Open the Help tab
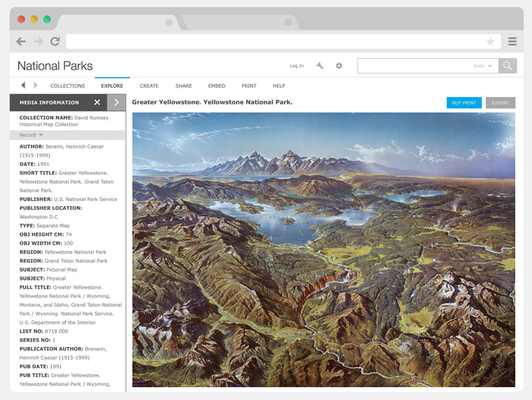This screenshot has width=532, height=400. (279, 86)
